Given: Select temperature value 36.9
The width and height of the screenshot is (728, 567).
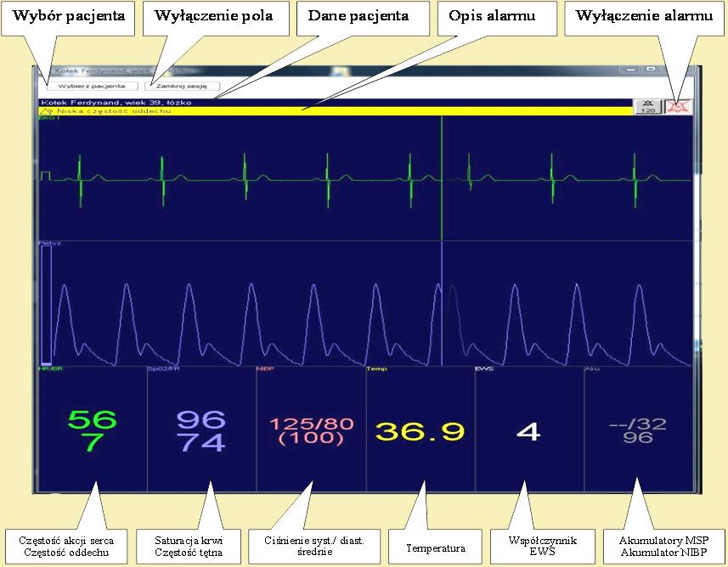Looking at the screenshot, I should coord(420,431).
